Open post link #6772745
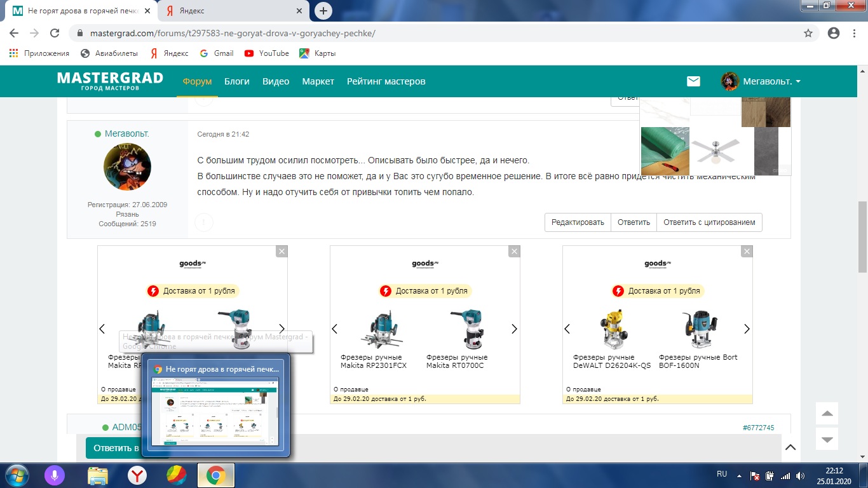The height and width of the screenshot is (488, 868). [x=758, y=428]
